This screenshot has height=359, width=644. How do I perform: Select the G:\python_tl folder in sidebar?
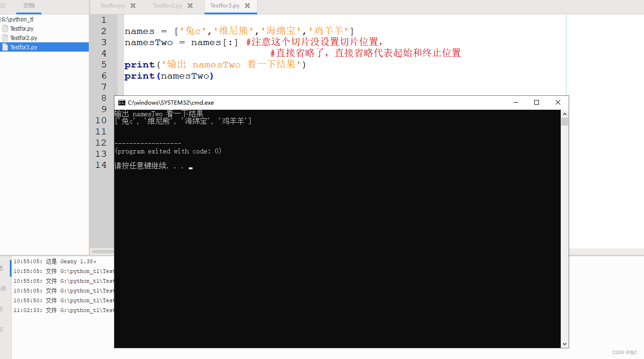click(18, 20)
